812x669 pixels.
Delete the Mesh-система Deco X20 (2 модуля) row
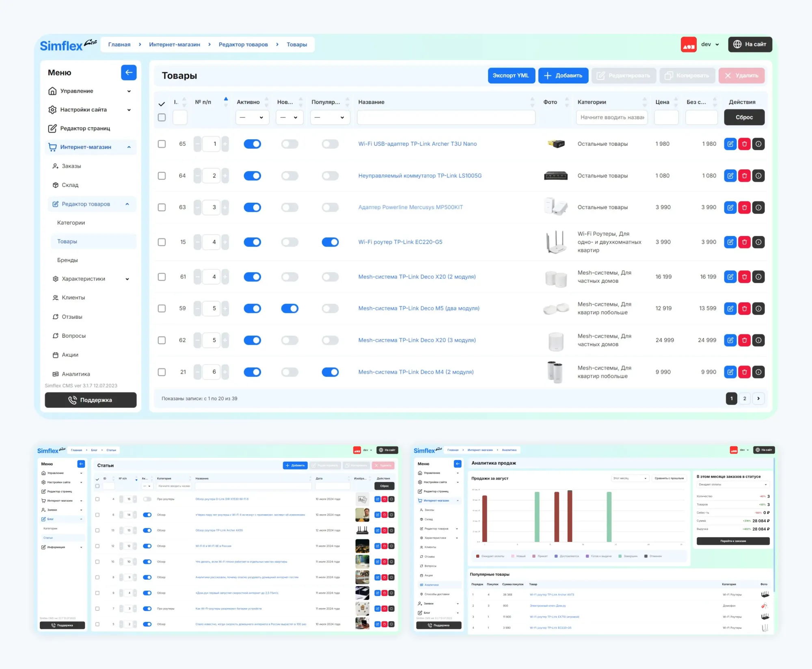(x=744, y=277)
